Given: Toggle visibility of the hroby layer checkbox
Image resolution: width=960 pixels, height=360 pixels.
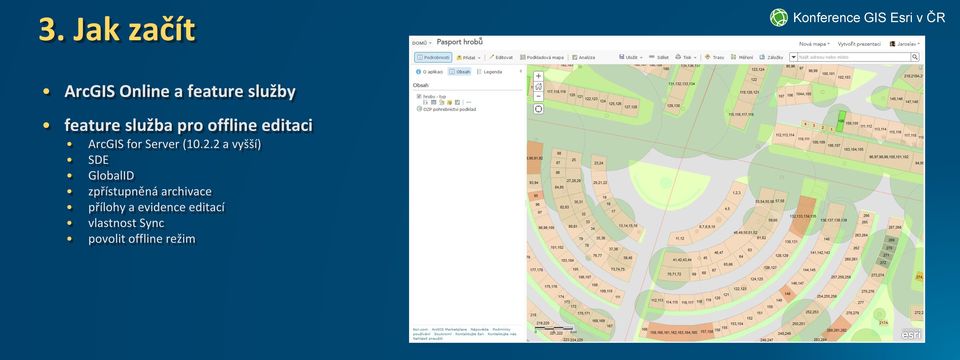Looking at the screenshot, I should [x=418, y=96].
